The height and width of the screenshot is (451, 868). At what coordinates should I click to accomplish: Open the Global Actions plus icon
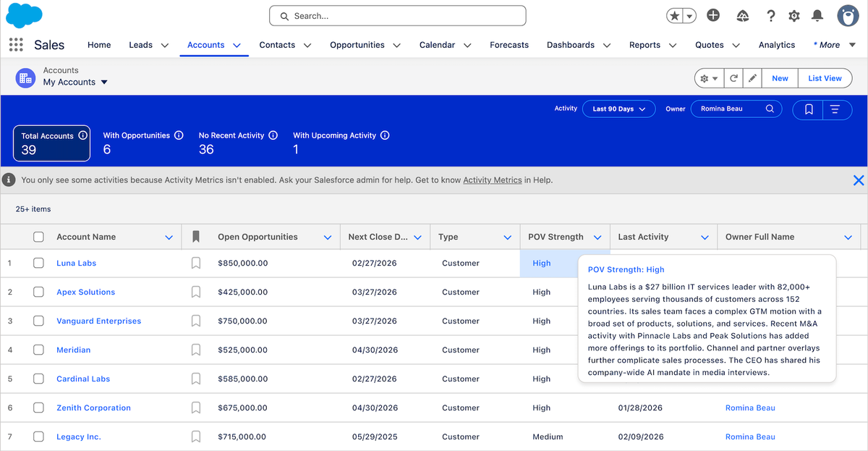(x=713, y=15)
